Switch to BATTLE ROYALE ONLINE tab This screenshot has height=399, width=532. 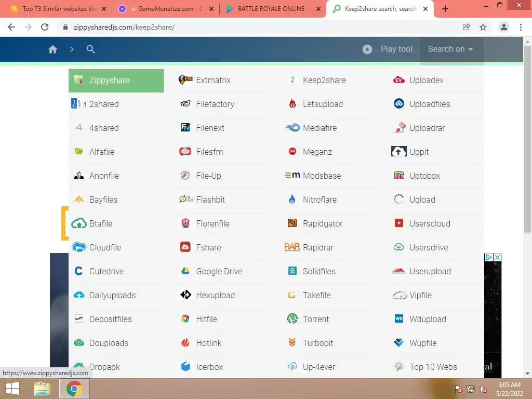tap(272, 9)
